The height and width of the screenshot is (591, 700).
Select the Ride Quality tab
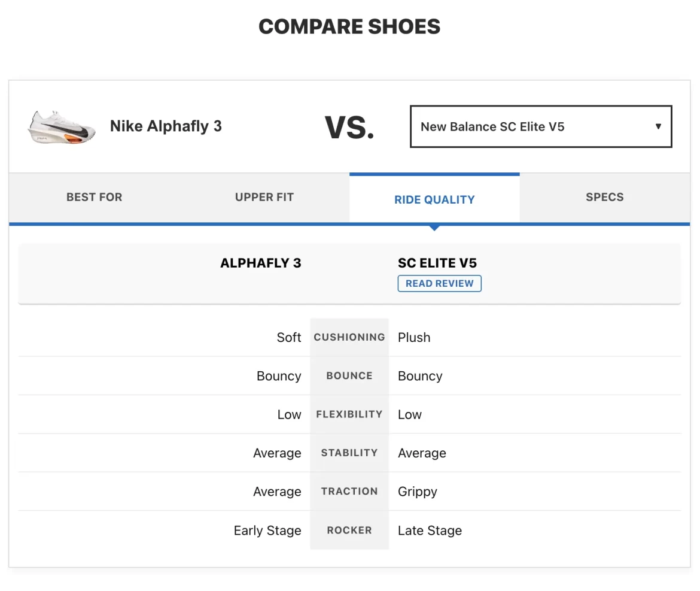coord(434,199)
